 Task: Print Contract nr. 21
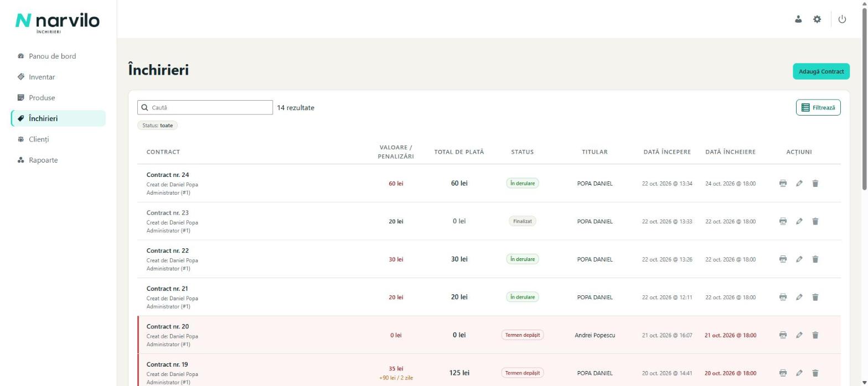coord(783,297)
